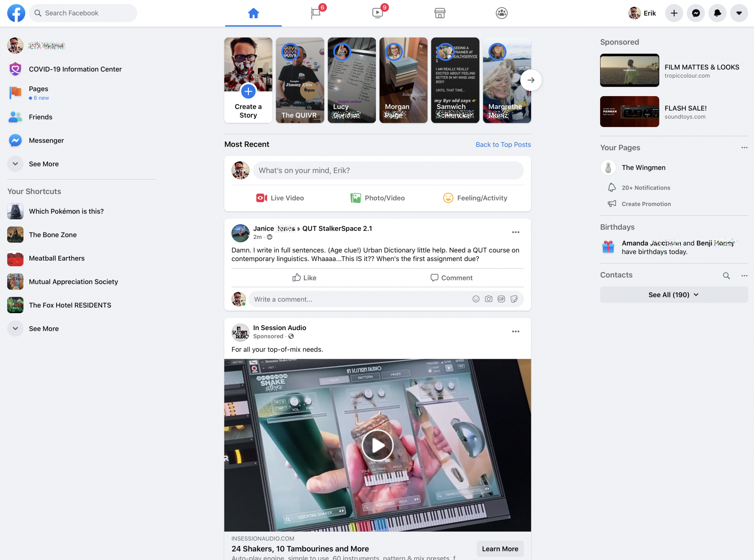Viewport: 754px width, 560px height.
Task: Click Create Promotion megaphone
Action: (x=612, y=204)
